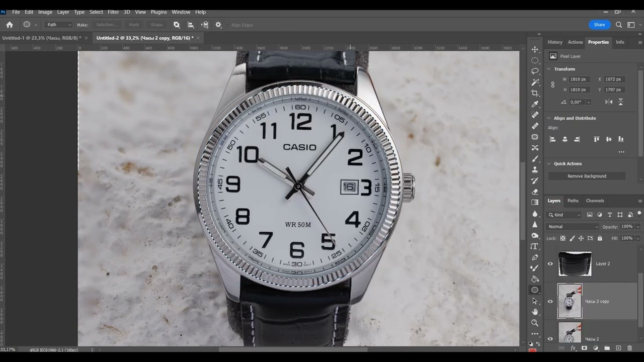Select the Eraser tool
The height and width of the screenshot is (362, 644).
[x=535, y=192]
